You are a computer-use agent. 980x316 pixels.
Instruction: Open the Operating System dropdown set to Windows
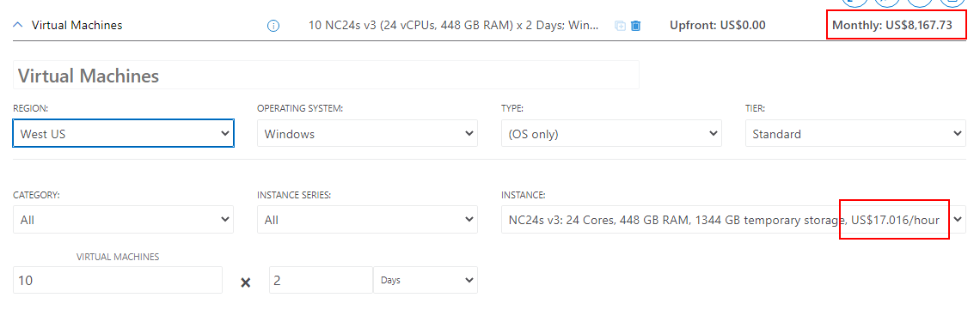(x=368, y=134)
